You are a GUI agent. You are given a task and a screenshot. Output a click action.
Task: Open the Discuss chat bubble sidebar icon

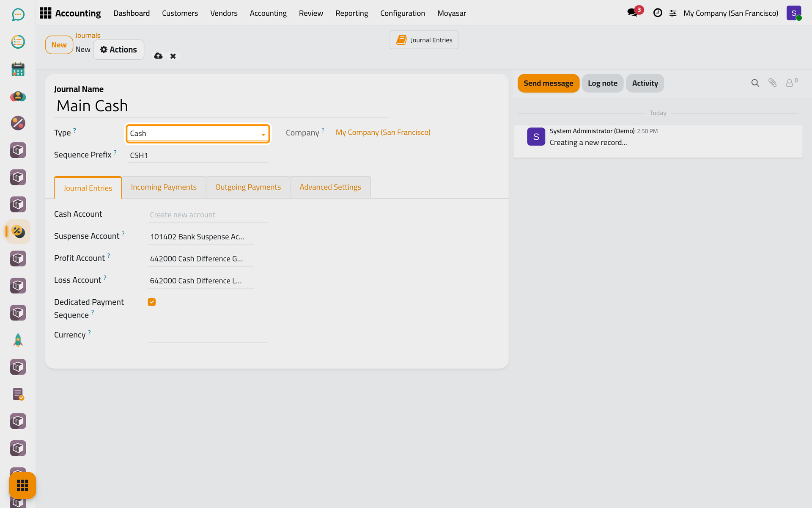click(x=18, y=15)
